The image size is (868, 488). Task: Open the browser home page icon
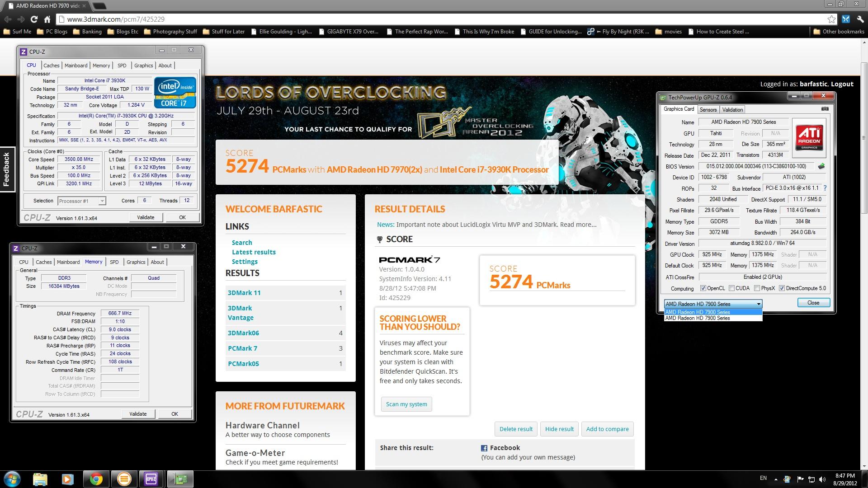[47, 19]
